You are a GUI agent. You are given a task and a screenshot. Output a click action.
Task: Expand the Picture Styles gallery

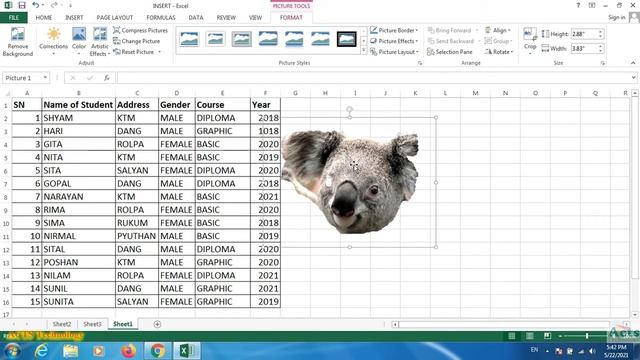tap(364, 51)
